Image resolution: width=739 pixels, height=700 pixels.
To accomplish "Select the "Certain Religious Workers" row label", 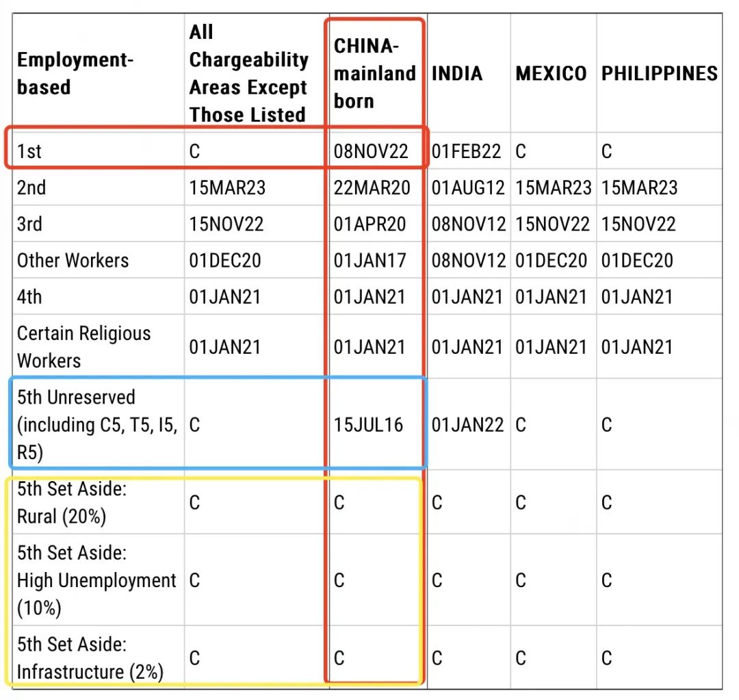I will 84,347.
